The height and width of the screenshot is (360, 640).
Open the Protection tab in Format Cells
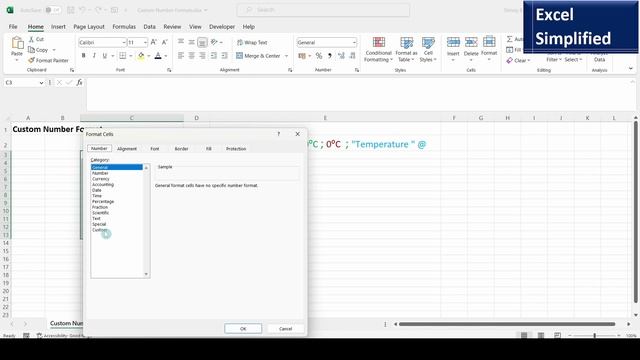(236, 149)
